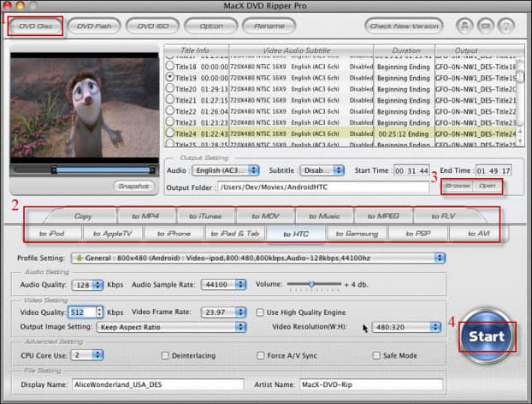Click the Rename button
Screen dimensions: 532x404
pyautogui.click(x=269, y=27)
